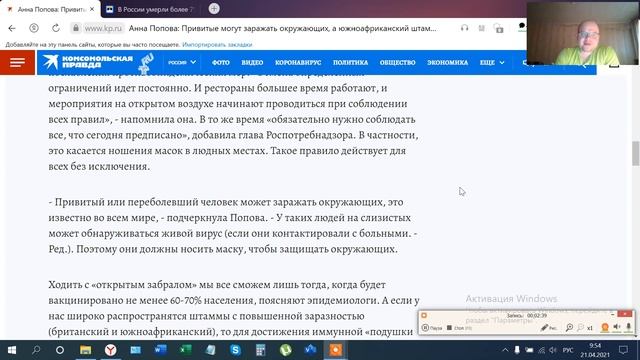
Task: Expand the РОССИЯ region dropdown
Action: tap(182, 62)
